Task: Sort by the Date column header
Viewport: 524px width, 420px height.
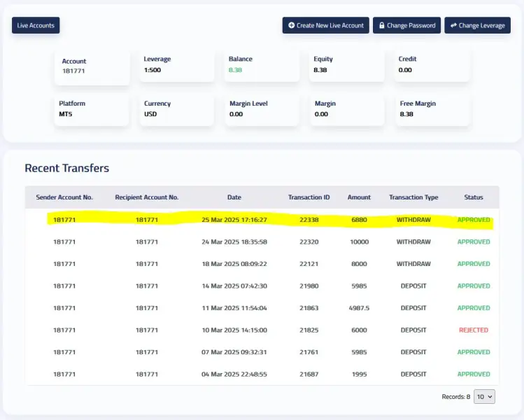Action: [x=234, y=197]
